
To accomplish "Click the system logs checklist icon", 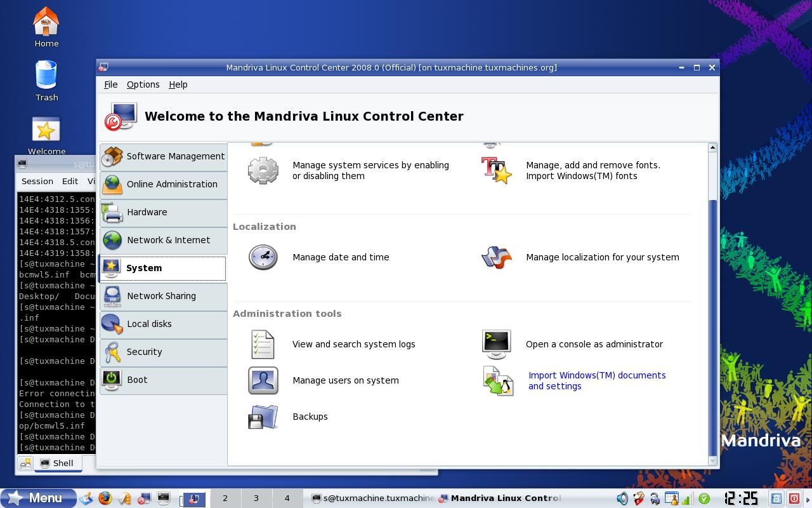I will [263, 344].
